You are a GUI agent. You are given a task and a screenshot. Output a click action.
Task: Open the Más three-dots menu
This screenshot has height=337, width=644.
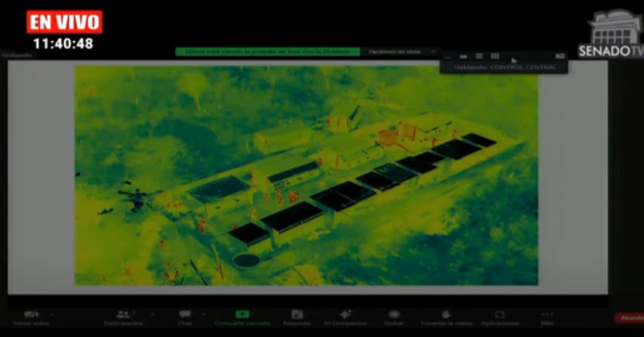[547, 318]
